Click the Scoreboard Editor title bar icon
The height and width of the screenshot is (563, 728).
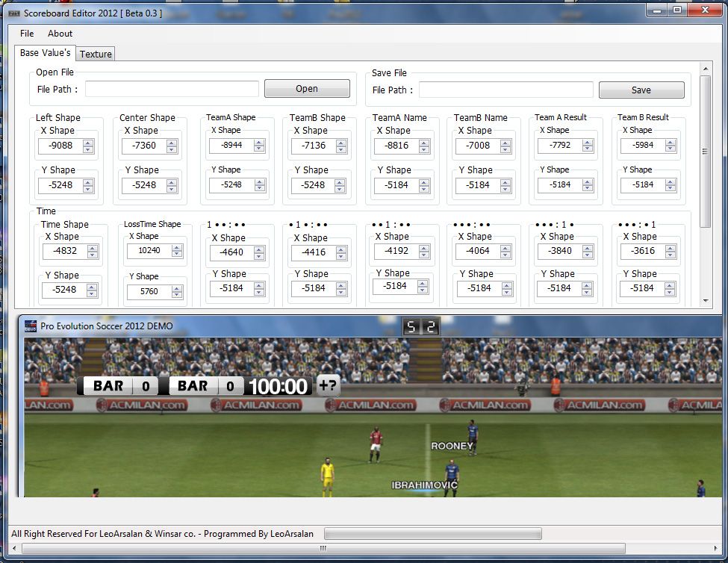coord(13,12)
